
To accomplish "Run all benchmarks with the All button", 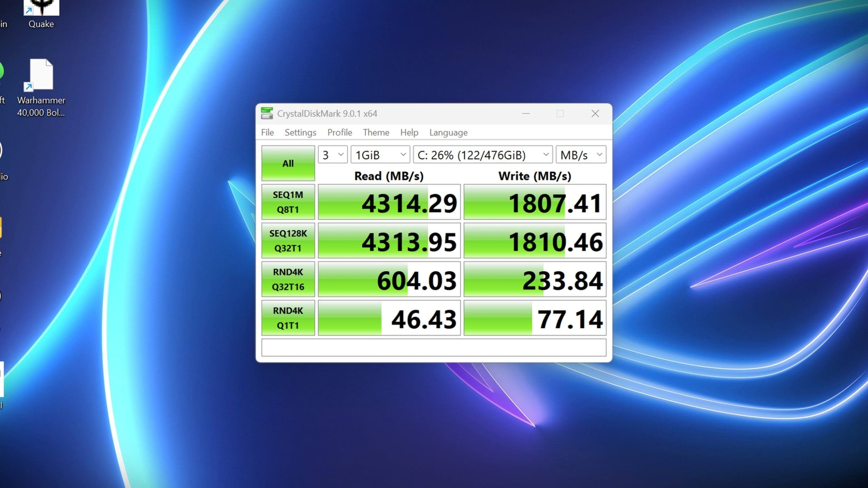I will pos(288,163).
